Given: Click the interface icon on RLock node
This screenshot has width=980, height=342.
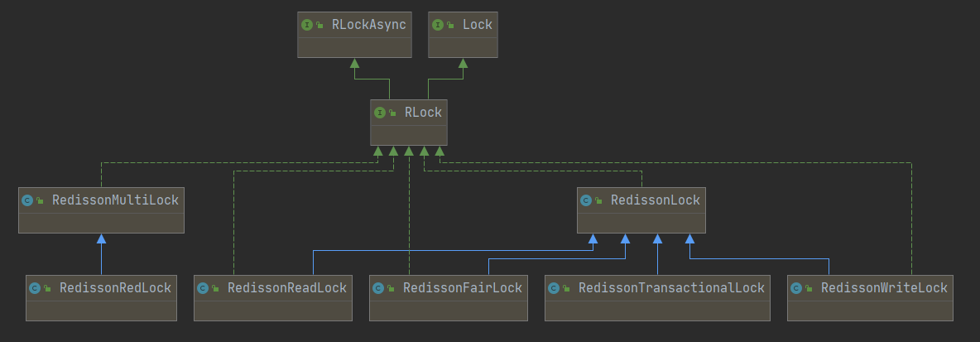Looking at the screenshot, I should [x=379, y=113].
